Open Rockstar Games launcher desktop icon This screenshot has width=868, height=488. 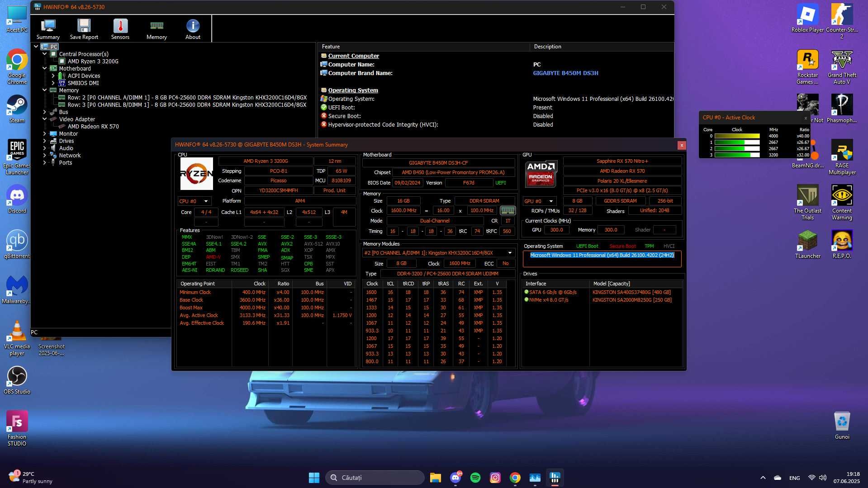[807, 66]
